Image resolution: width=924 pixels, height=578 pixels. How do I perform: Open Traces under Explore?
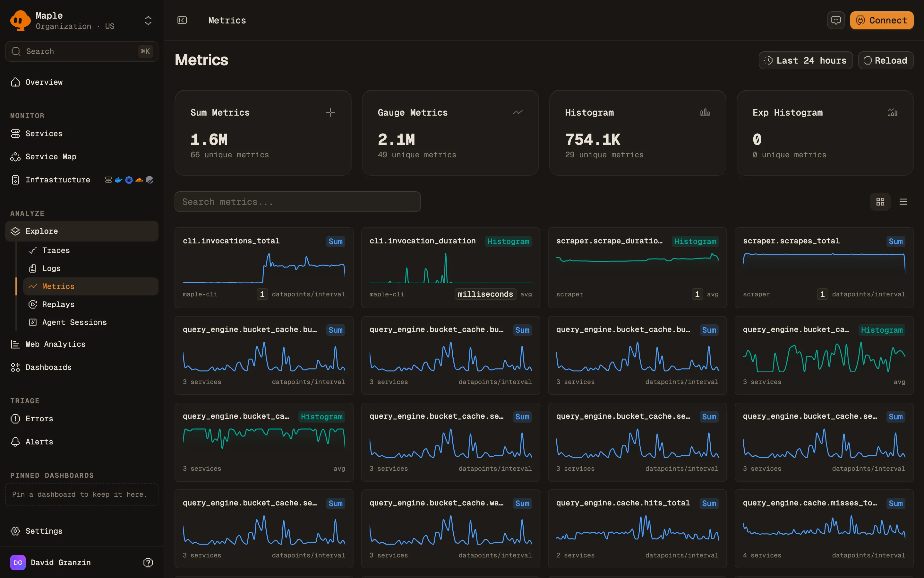[x=91, y=250]
